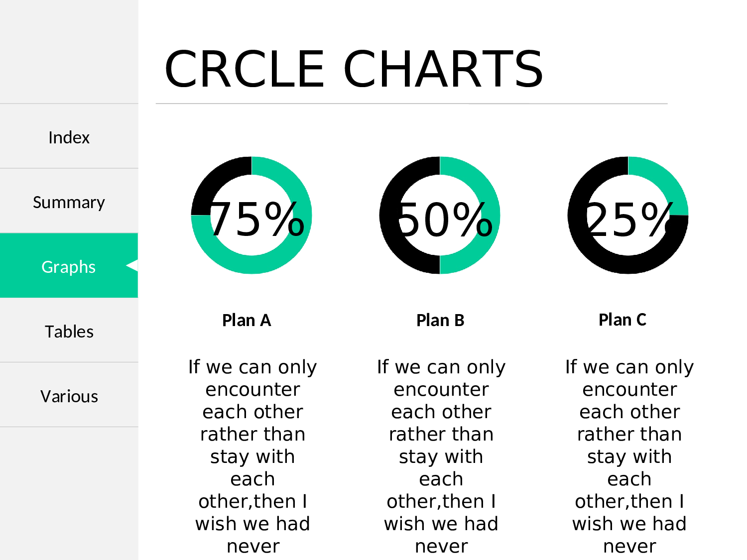Switch to the Tables sidebar tab
Screen dimensions: 747x560
69,331
